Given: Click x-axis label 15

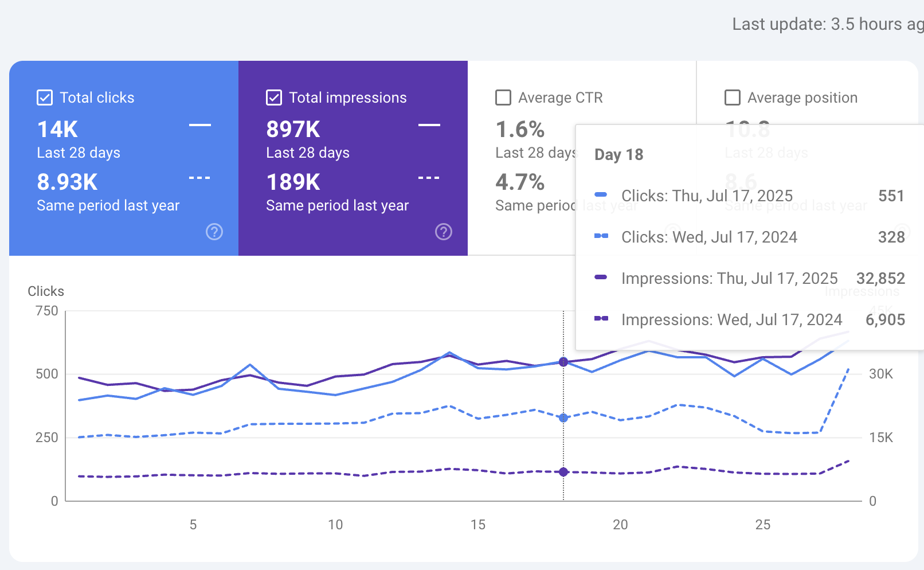Looking at the screenshot, I should click(x=478, y=525).
